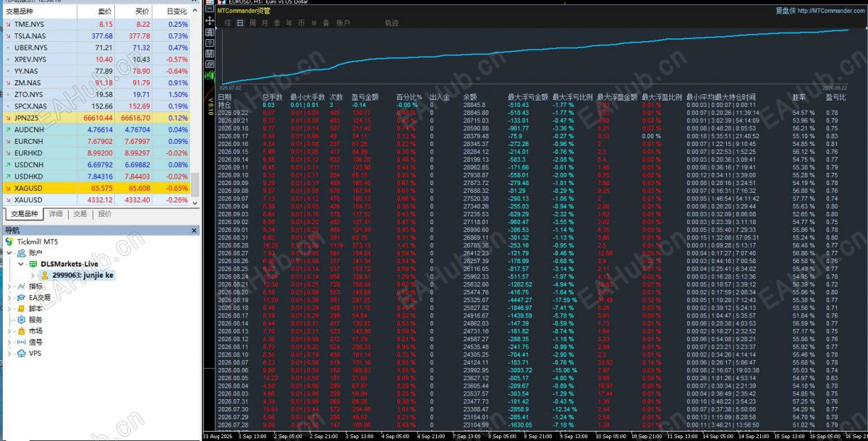
Task: Open the 详细 tab in Market Watch
Action: (56, 214)
